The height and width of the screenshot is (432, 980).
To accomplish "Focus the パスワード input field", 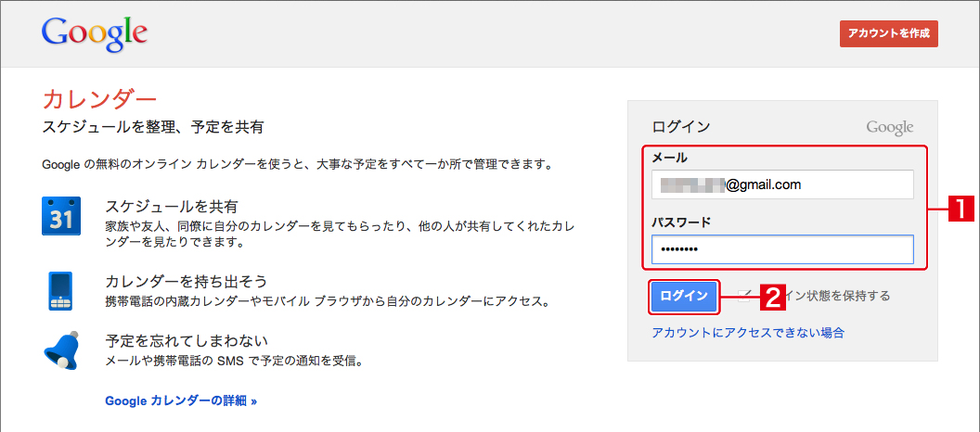I will (782, 249).
